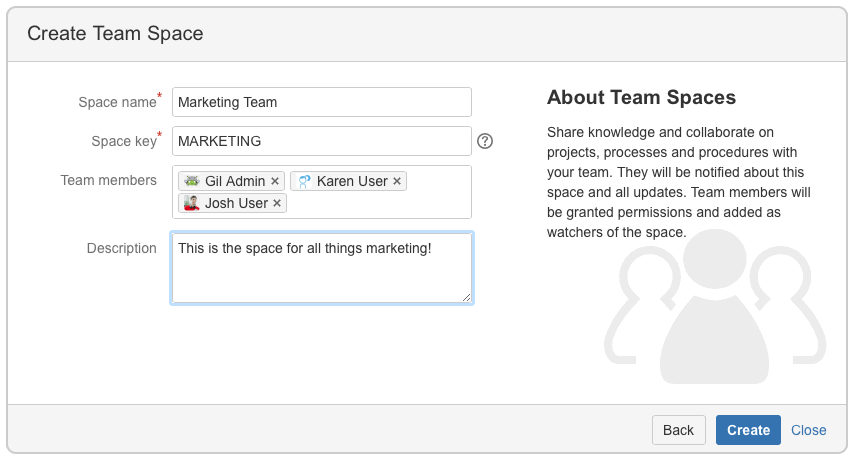The image size is (852, 460).
Task: Click empty area of Team members field
Action: coord(380,204)
